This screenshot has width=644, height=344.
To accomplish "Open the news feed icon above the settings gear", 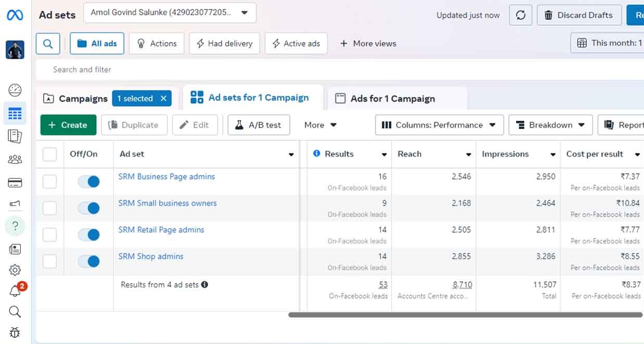I will click(15, 249).
